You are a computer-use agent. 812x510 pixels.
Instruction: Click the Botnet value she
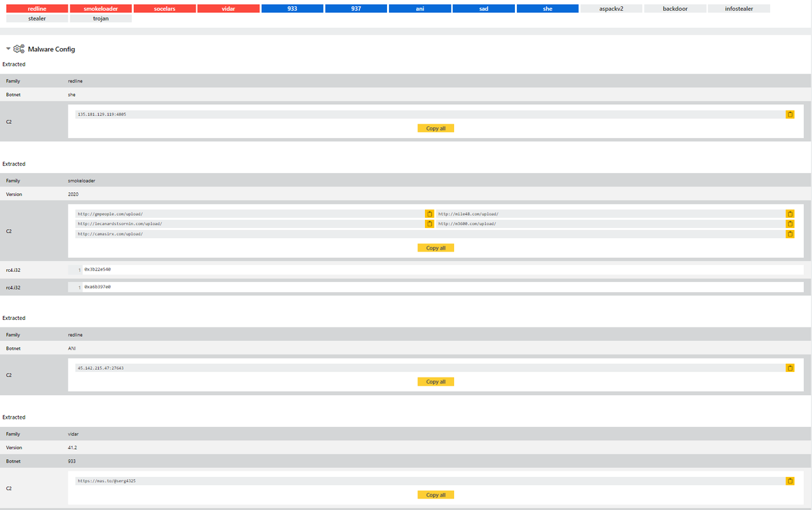tap(72, 95)
